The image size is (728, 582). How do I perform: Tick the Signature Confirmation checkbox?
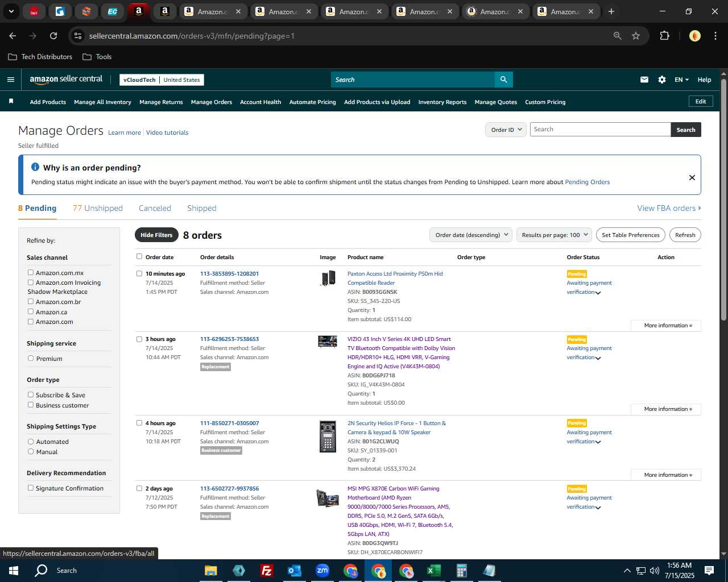pos(31,488)
